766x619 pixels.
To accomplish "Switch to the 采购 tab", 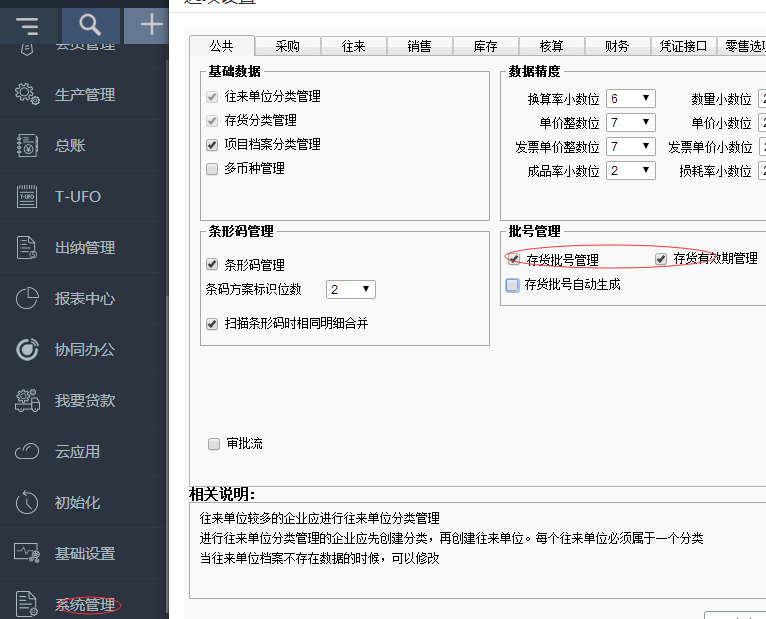I will pyautogui.click(x=287, y=46).
